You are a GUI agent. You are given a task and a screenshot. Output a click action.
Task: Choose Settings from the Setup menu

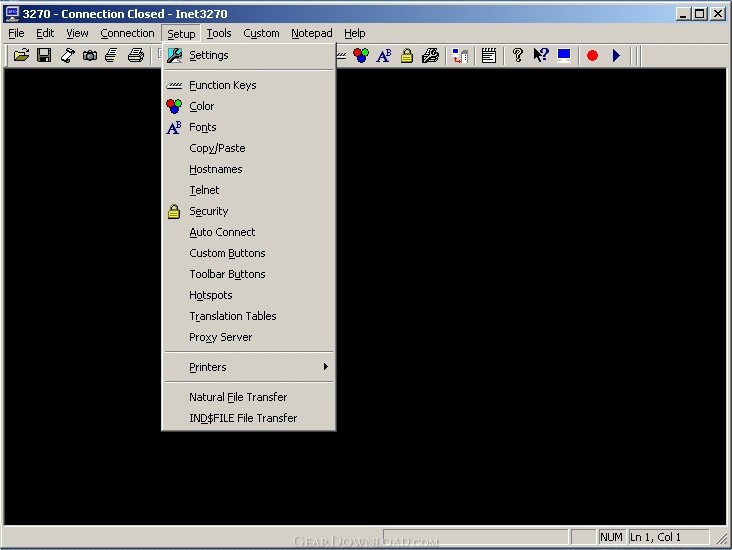pyautogui.click(x=249, y=55)
